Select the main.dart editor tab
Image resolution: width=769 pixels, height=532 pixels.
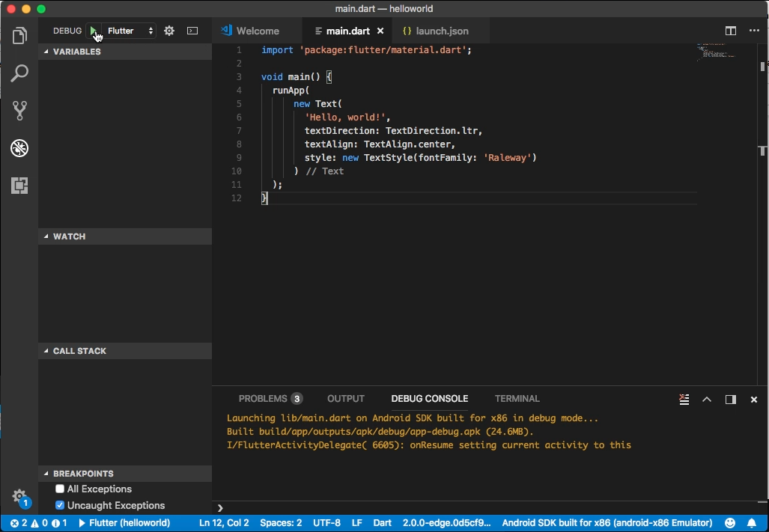(347, 31)
